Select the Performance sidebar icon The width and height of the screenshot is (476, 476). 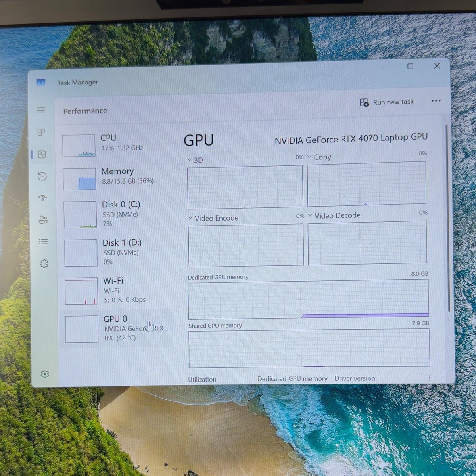pyautogui.click(x=42, y=155)
